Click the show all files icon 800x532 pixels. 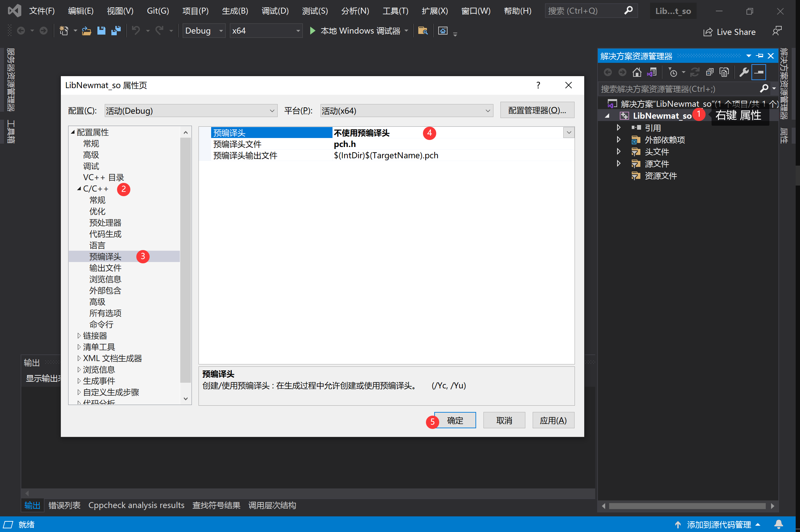724,72
